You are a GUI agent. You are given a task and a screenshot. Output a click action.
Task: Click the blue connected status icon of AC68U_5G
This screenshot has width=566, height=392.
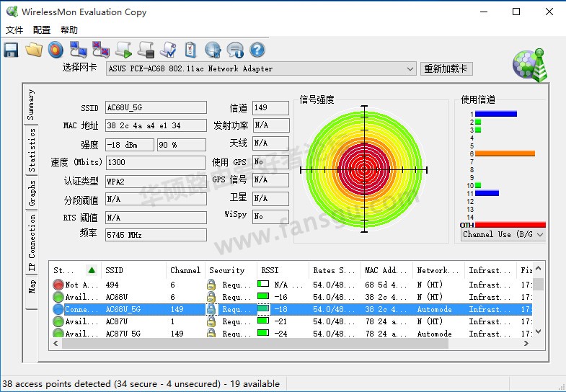click(x=58, y=309)
